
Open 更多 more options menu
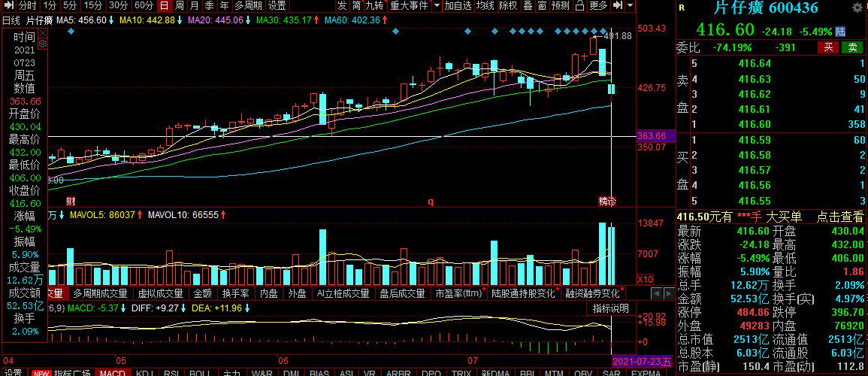pyautogui.click(x=598, y=6)
